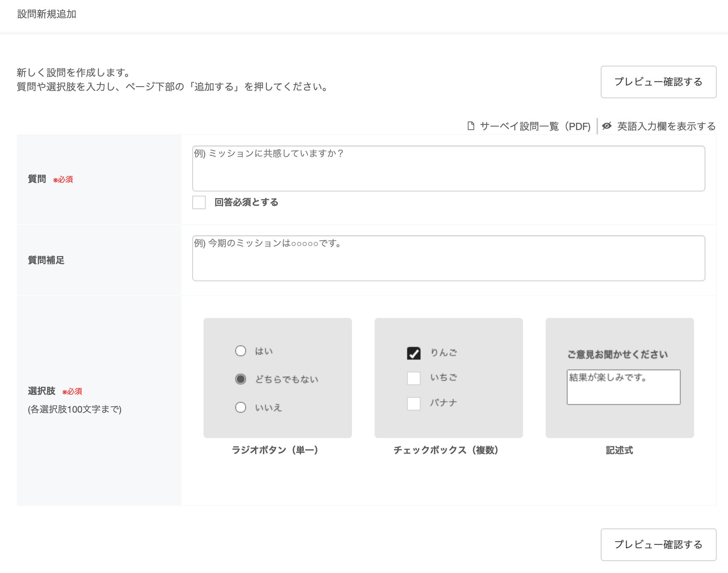Click the チェックボックス（複数）label

[446, 450]
